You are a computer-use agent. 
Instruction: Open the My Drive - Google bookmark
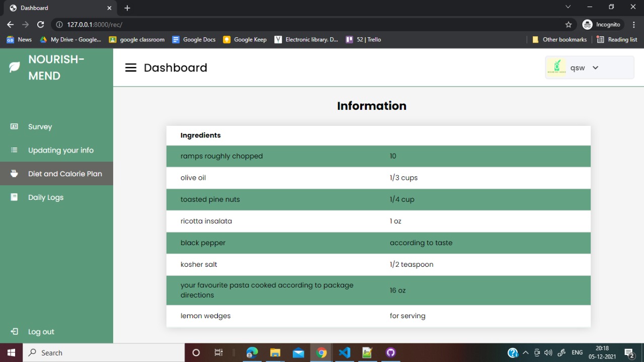pyautogui.click(x=70, y=39)
